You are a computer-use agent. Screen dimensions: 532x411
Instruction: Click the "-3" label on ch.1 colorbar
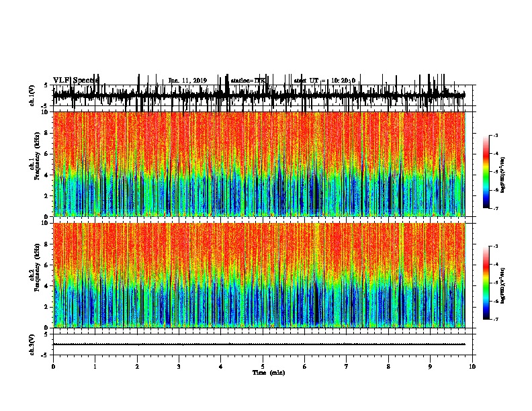coord(496,135)
